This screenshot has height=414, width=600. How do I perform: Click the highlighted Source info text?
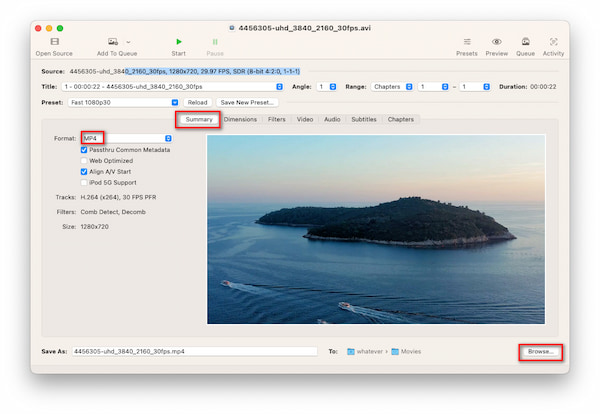click(x=212, y=71)
